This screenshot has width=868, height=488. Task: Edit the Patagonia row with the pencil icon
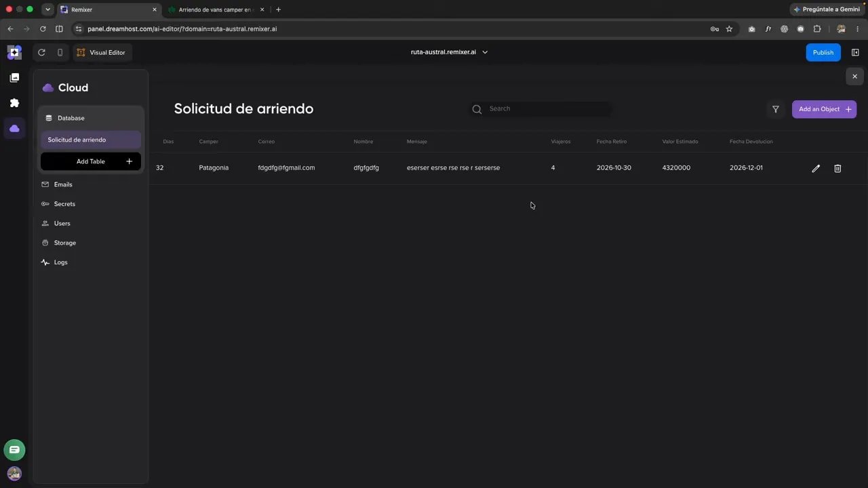[816, 168]
